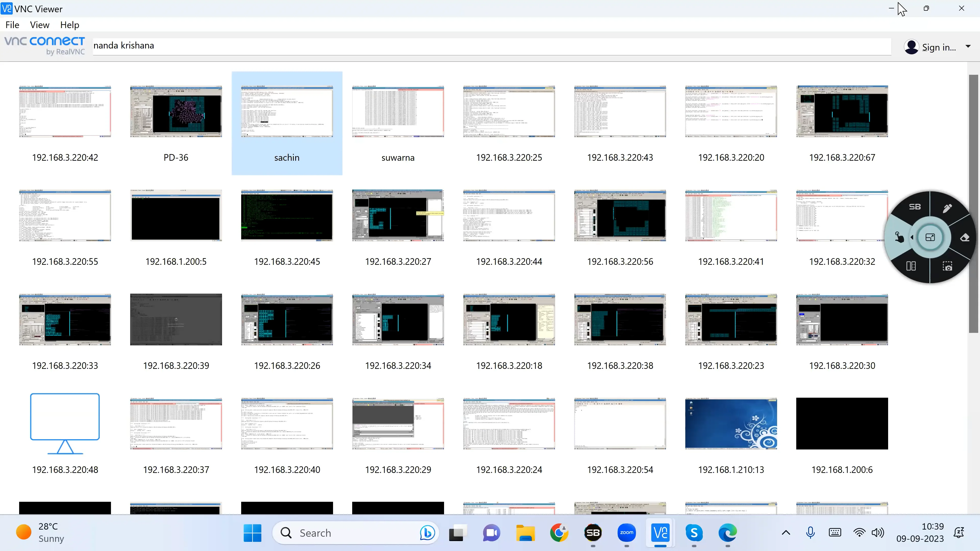Screen dimensions: 980x551
Task: Collapse the radial menu using its left arrow
Action: pos(912,237)
